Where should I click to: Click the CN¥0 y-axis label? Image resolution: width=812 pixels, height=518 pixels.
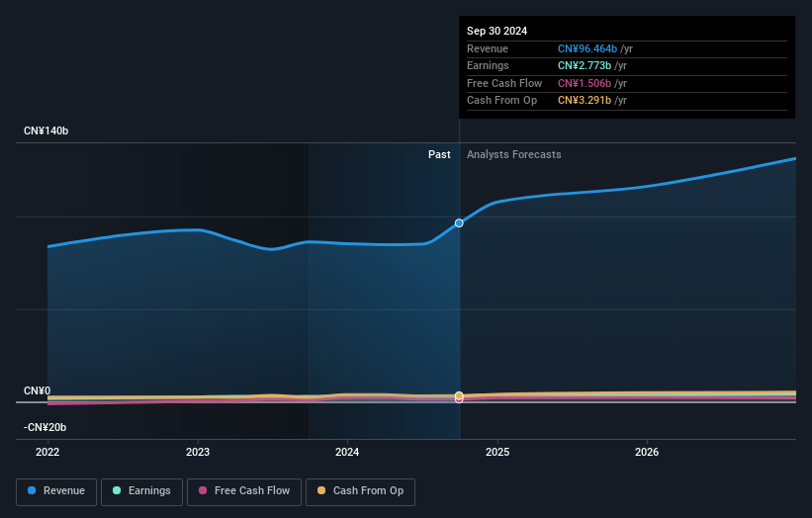(38, 390)
